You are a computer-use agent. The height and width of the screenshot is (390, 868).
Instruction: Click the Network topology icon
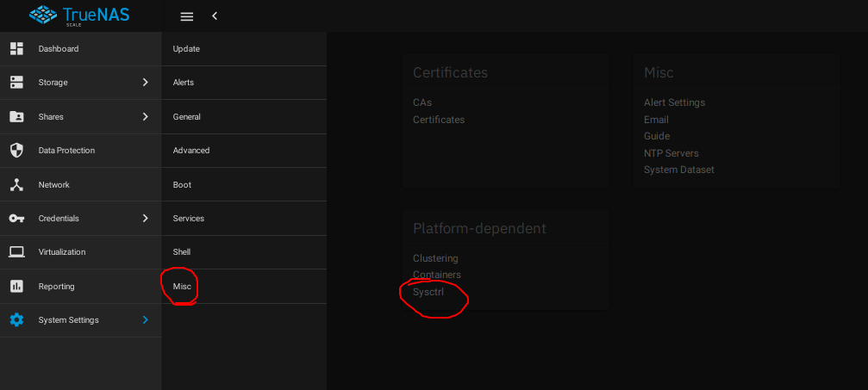[16, 185]
